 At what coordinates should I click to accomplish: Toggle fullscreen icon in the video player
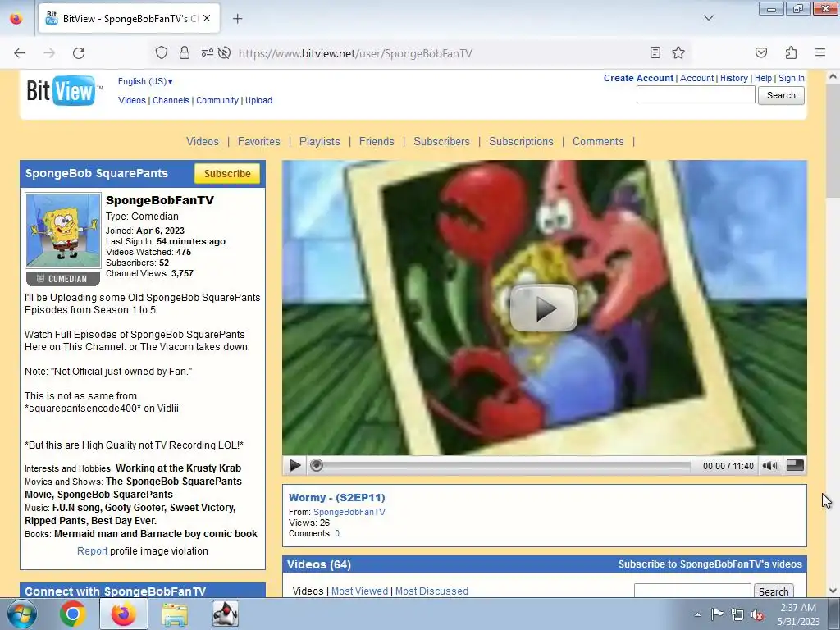795,466
